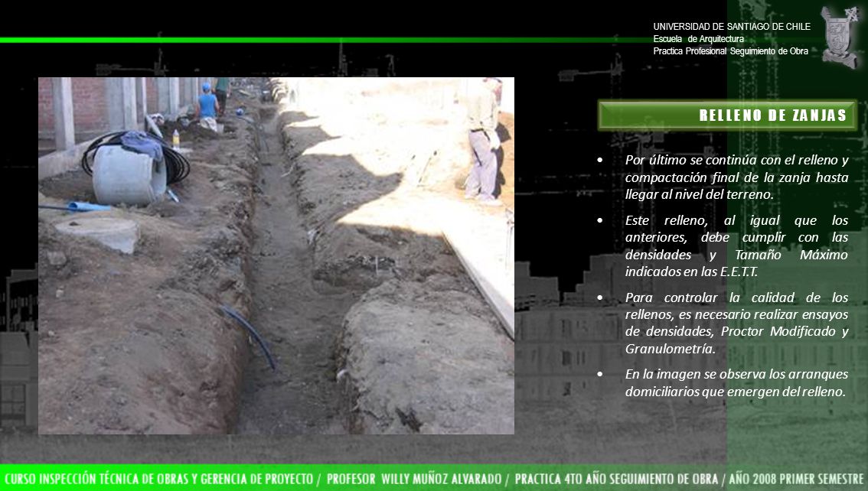Click the 'E.E.T.T.' abbreviation in the text
Screen dimensions: 868x491
point(739,272)
